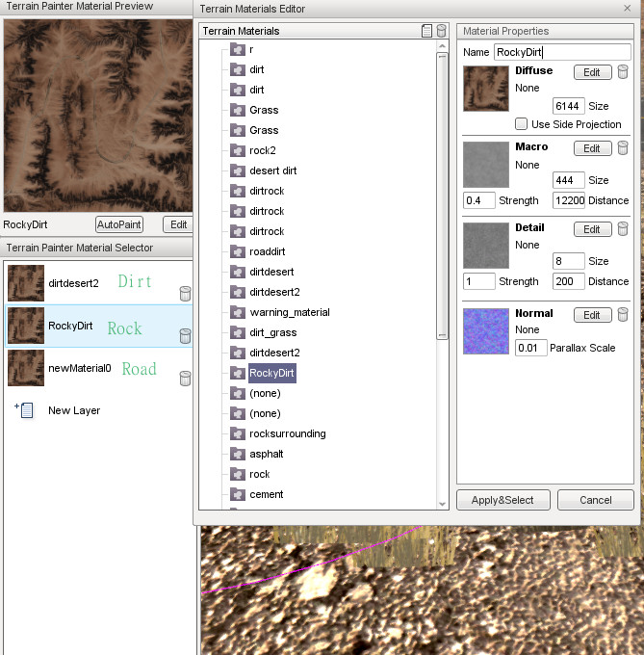Delete the Detail texture with trash icon
This screenshot has width=644, height=655.
[622, 229]
